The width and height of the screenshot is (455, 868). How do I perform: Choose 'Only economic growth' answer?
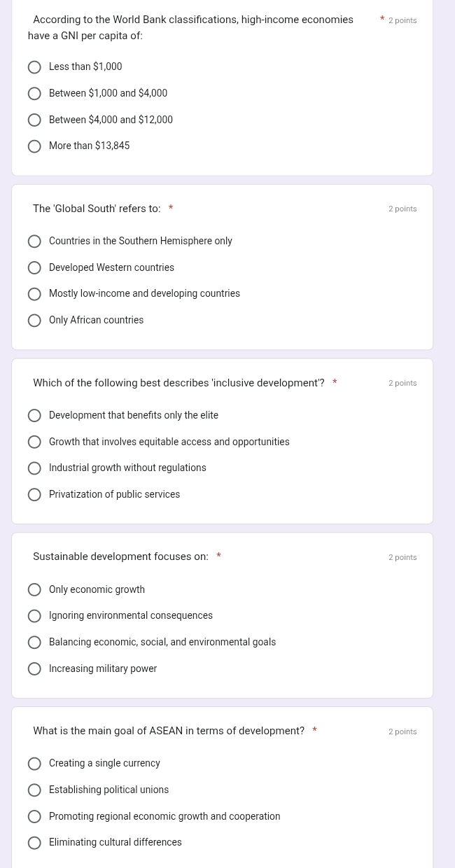click(x=34, y=590)
